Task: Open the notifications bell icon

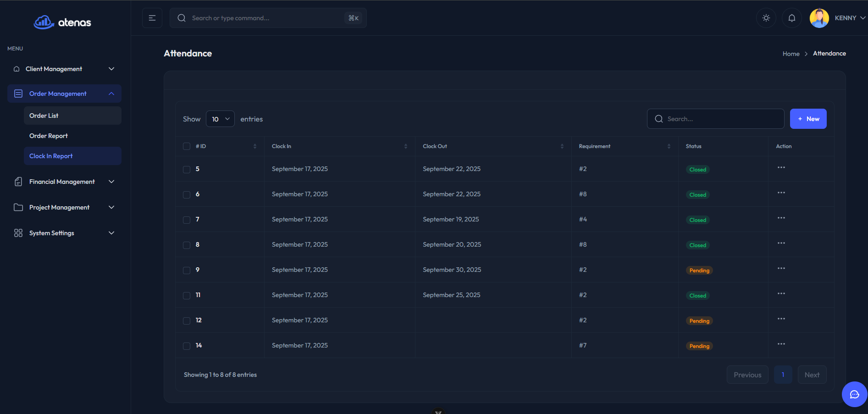Action: (x=791, y=18)
